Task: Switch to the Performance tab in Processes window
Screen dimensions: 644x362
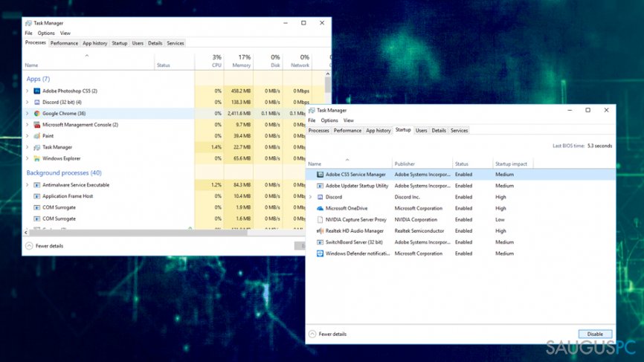Action: [64, 43]
